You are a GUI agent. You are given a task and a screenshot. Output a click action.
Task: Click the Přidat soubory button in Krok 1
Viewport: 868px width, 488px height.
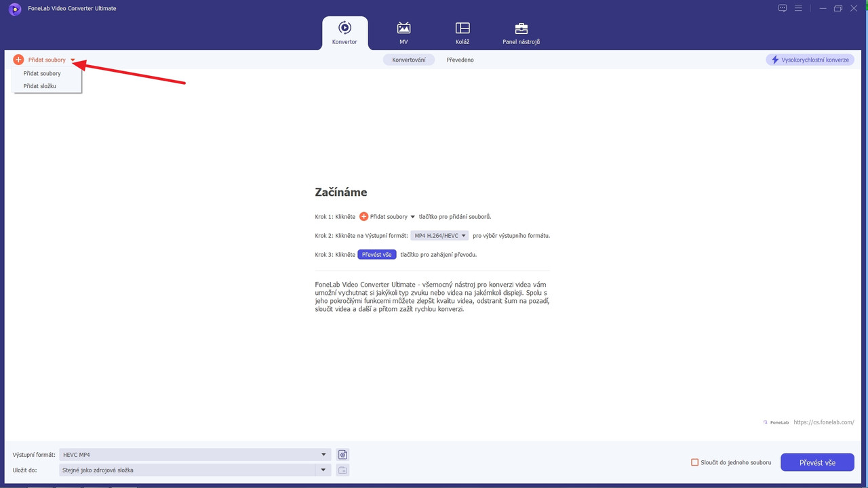tap(387, 217)
